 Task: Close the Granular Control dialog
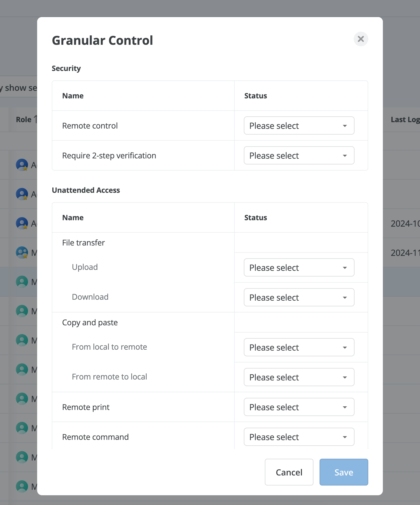(361, 39)
